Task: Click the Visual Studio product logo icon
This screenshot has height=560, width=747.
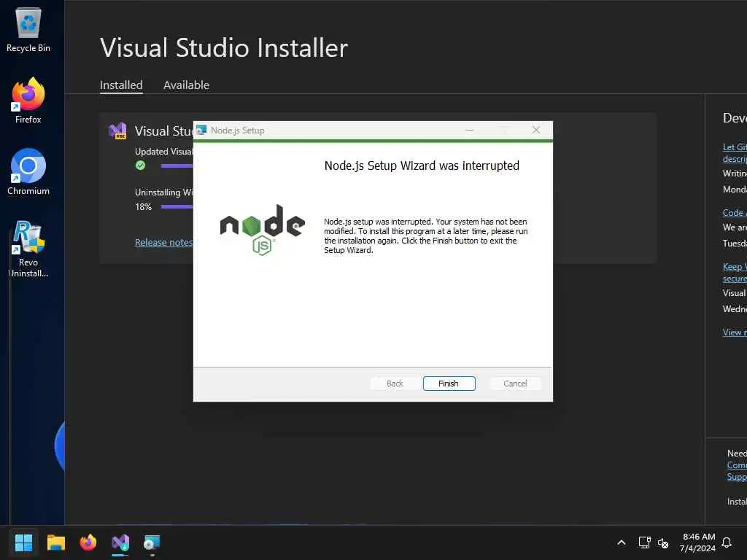Action: coord(117,131)
